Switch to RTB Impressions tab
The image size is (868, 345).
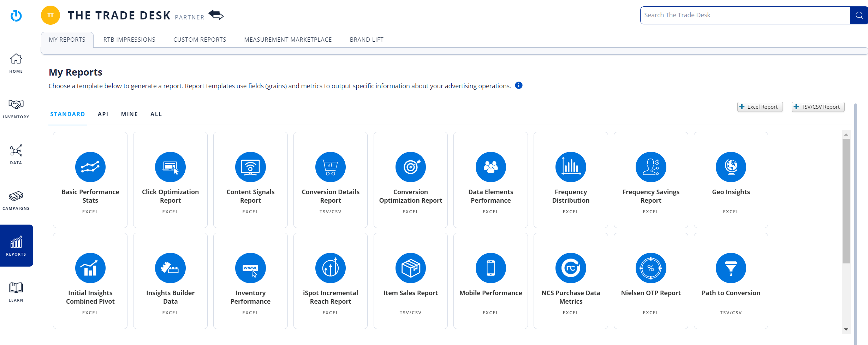coord(129,40)
